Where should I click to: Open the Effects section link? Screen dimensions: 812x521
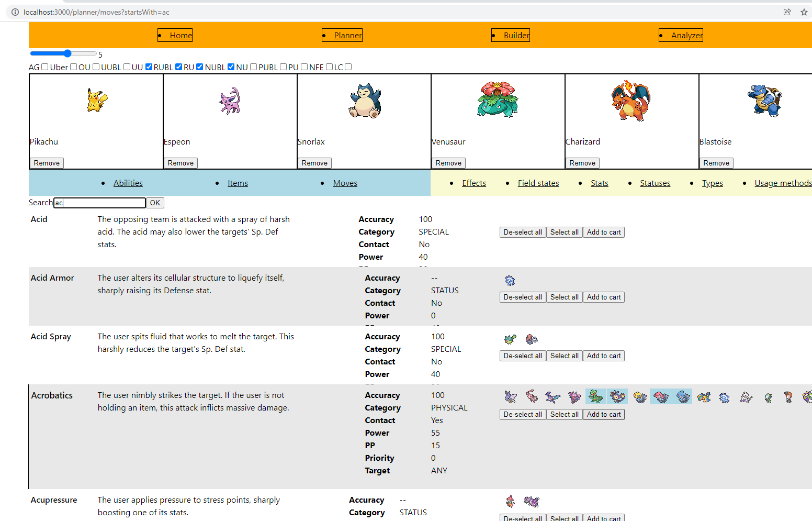tap(474, 183)
